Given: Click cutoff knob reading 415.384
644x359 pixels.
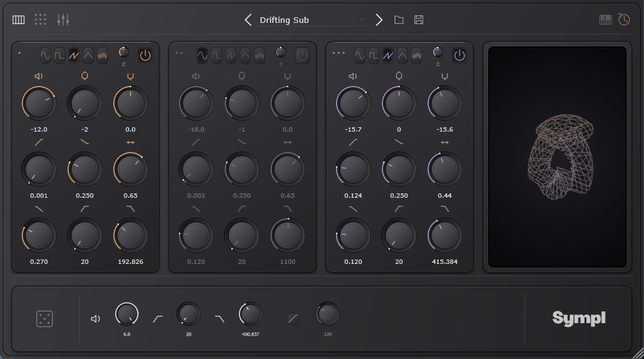Looking at the screenshot, I should coord(445,235).
